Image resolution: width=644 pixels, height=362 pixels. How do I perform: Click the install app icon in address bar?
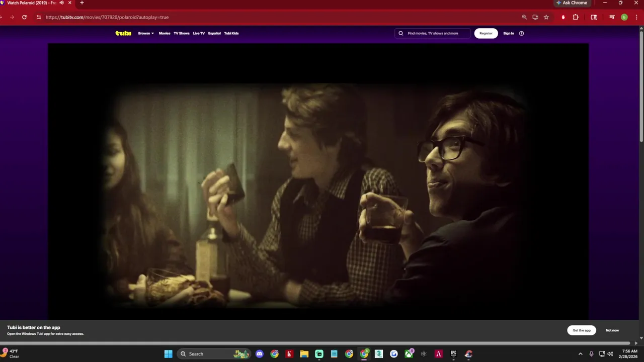coord(535,17)
